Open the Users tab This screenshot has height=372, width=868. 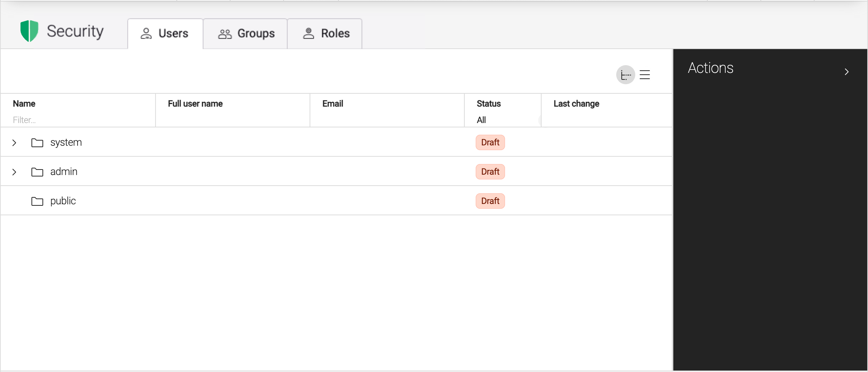tap(165, 34)
